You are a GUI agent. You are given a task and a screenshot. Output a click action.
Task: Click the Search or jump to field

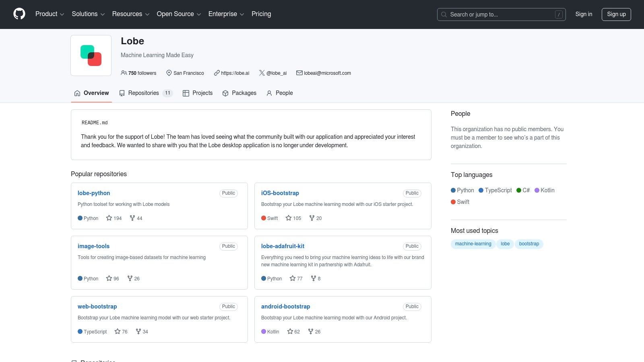(502, 14)
